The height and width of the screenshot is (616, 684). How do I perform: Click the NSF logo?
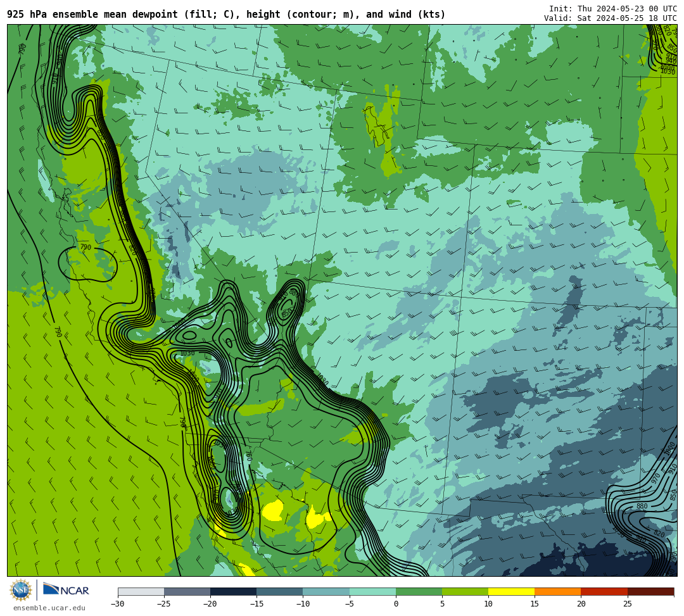pyautogui.click(x=21, y=590)
